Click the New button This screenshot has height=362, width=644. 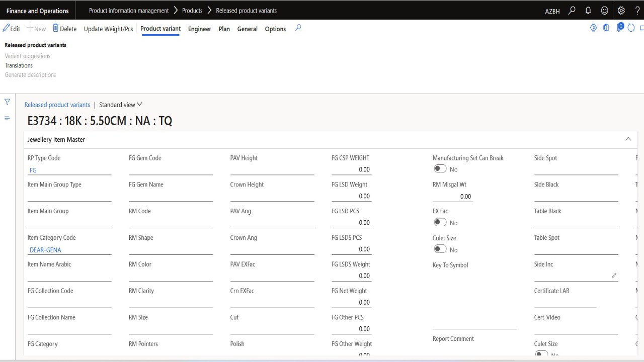pyautogui.click(x=36, y=29)
